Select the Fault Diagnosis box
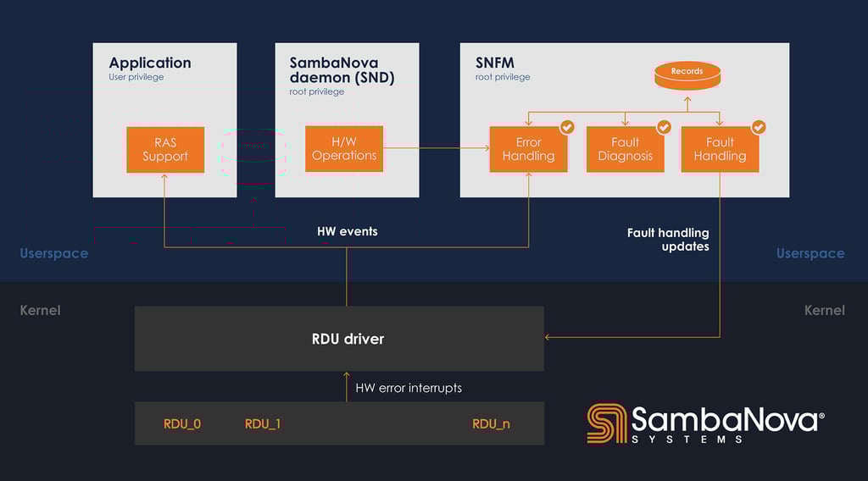The width and height of the screenshot is (868, 481). (625, 149)
